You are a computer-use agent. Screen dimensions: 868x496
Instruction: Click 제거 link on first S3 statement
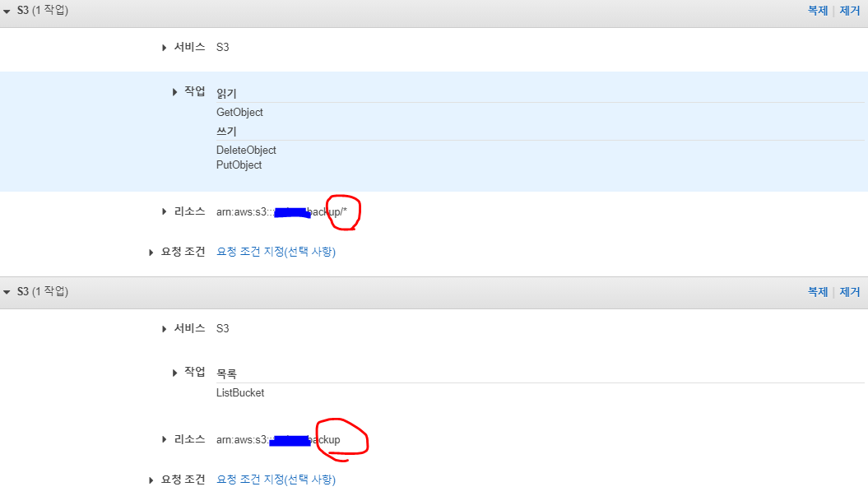tap(850, 11)
